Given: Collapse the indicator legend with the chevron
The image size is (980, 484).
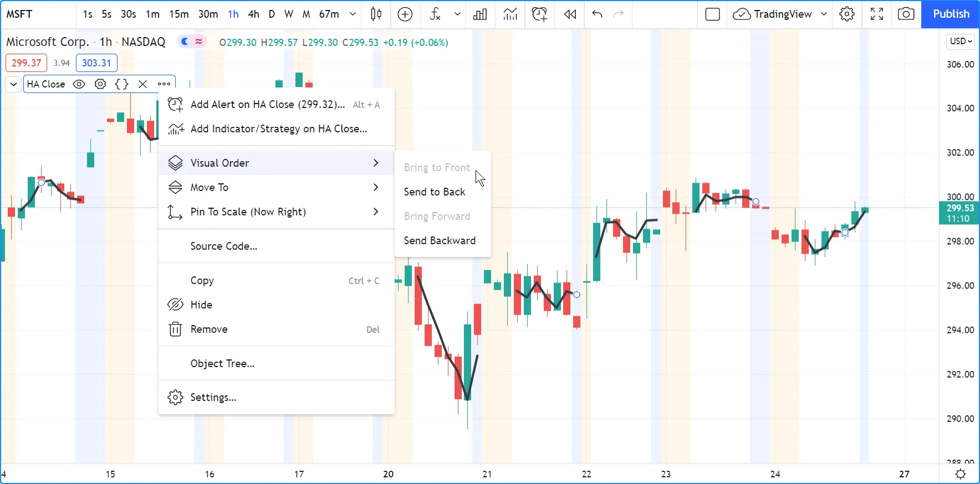Looking at the screenshot, I should click(x=14, y=84).
